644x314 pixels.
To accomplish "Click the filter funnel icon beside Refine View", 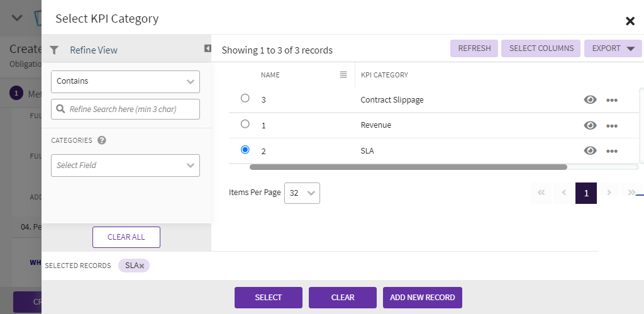I will [x=54, y=50].
